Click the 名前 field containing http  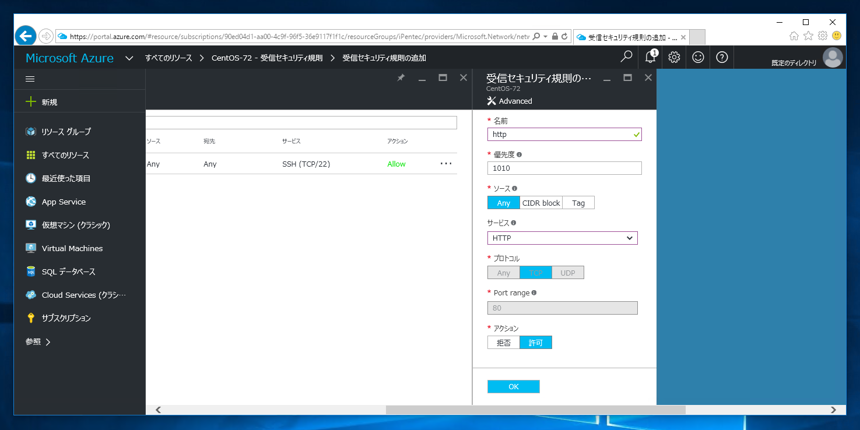[x=564, y=134]
